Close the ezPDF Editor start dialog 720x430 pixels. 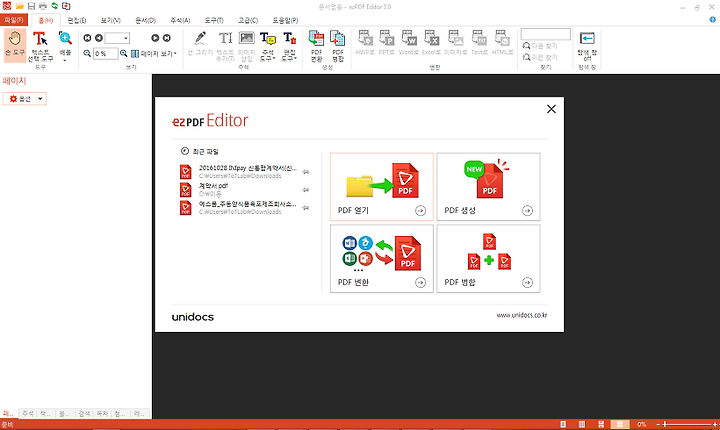click(x=551, y=109)
